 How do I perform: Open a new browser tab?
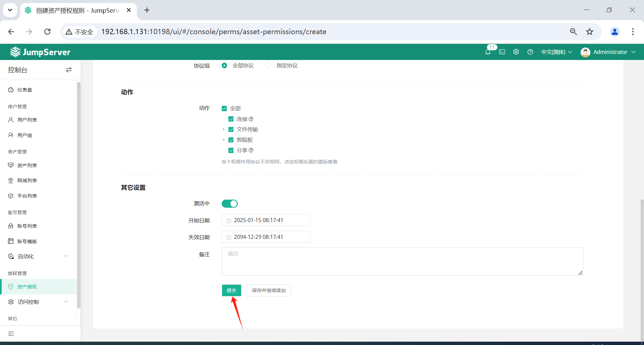147,10
